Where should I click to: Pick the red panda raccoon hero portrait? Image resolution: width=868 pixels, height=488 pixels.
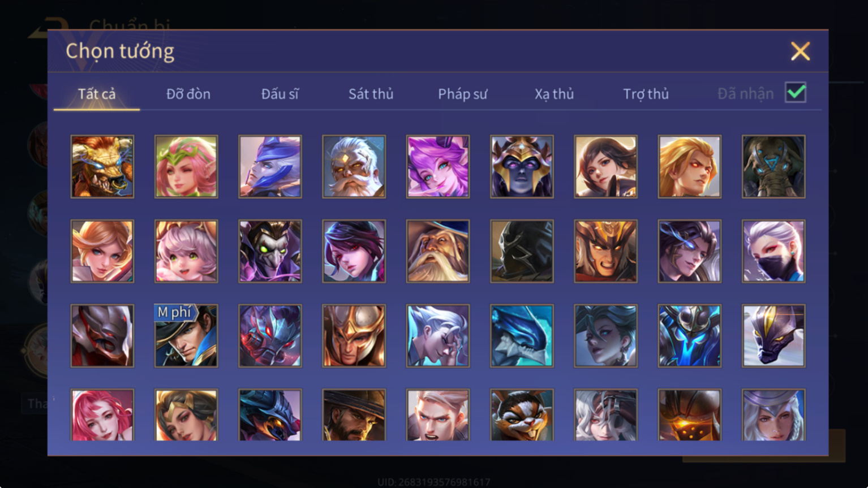tap(522, 415)
